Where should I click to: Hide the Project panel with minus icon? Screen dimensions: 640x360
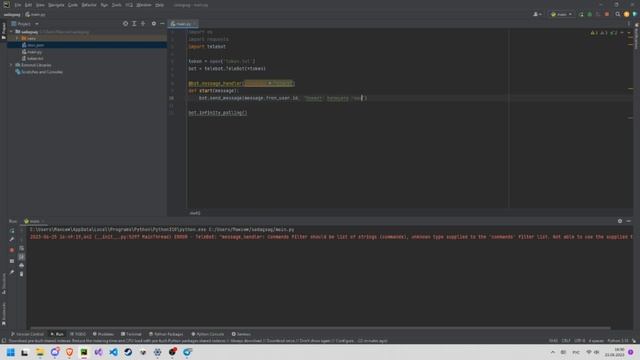point(162,24)
